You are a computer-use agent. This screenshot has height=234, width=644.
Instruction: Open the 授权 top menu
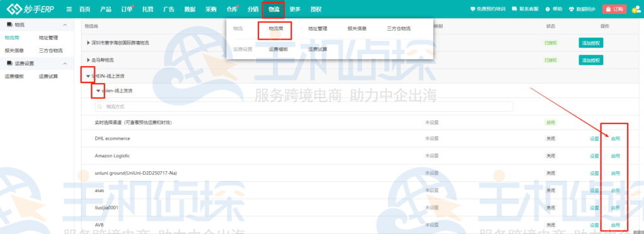[x=316, y=9]
